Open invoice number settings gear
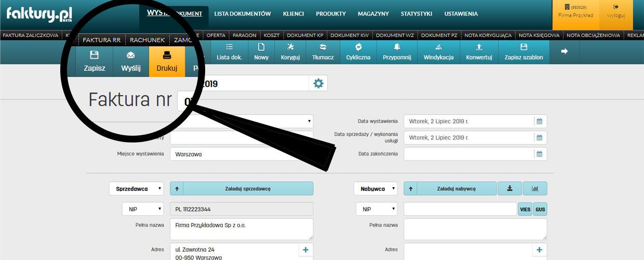The image size is (644, 260). (318, 83)
